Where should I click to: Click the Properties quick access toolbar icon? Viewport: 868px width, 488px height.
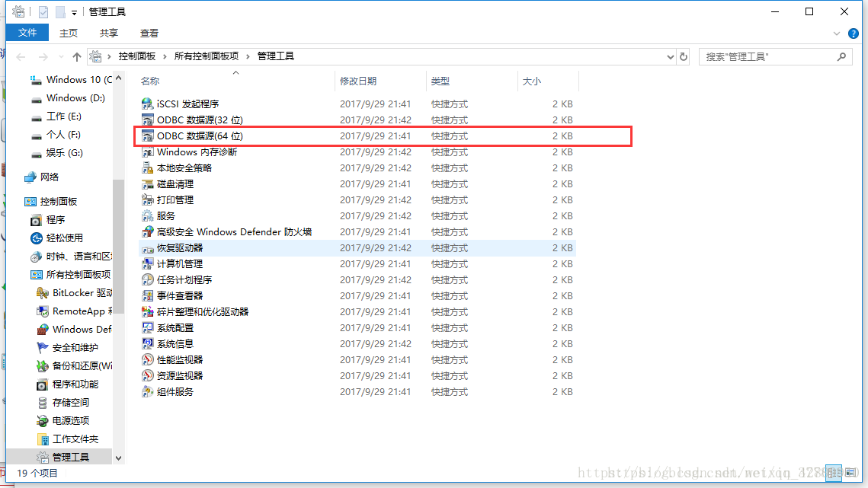(x=43, y=11)
